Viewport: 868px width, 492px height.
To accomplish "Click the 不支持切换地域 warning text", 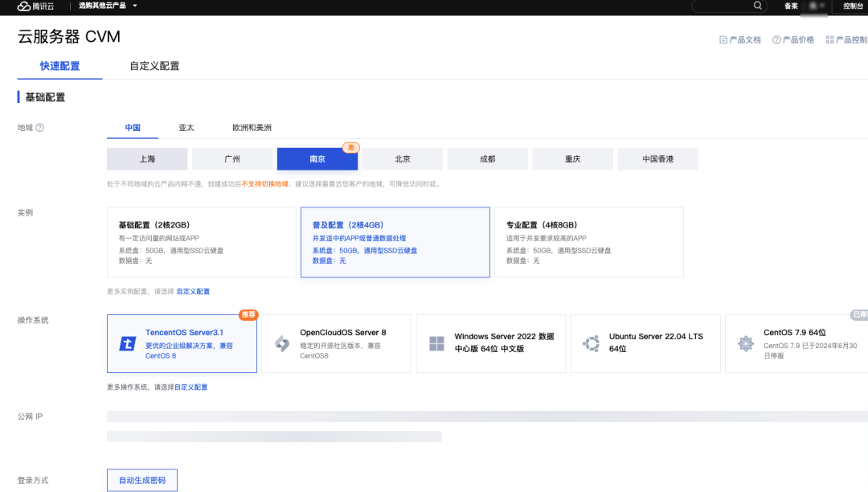I will [264, 184].
